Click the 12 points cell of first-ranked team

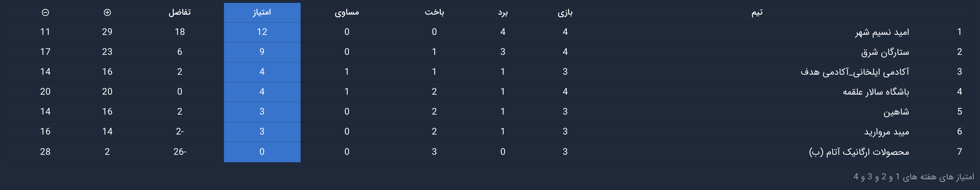pyautogui.click(x=262, y=32)
